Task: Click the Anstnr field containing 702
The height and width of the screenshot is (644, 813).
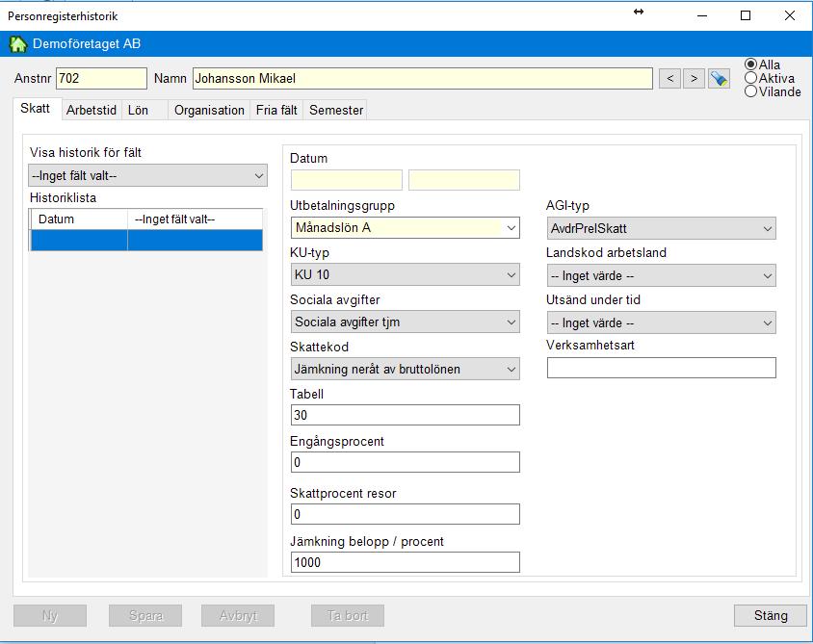Action: pyautogui.click(x=101, y=78)
